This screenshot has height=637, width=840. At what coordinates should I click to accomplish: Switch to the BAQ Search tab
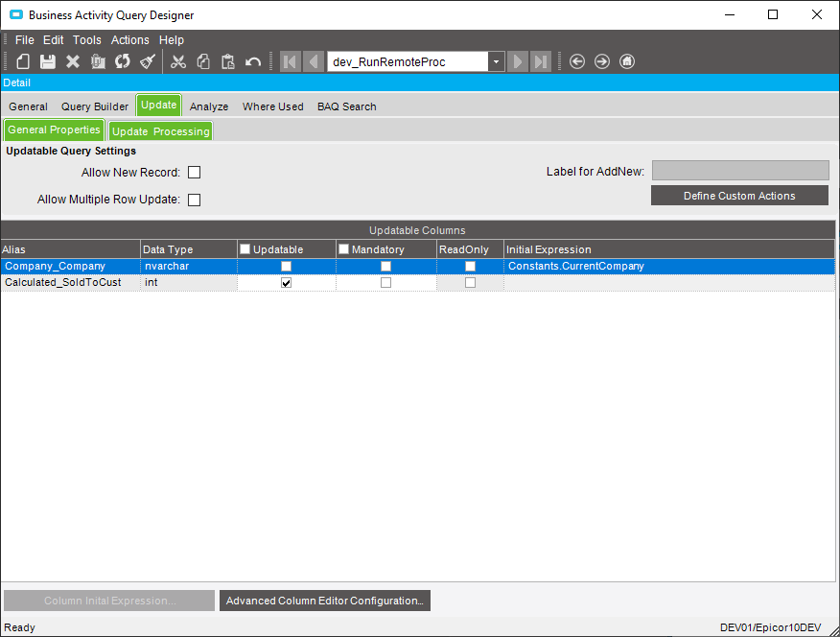click(346, 106)
